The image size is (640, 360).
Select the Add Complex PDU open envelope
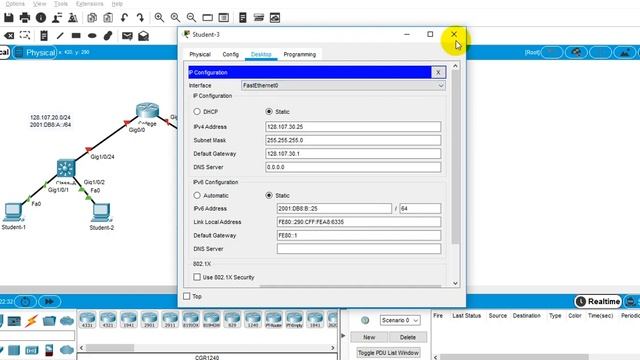pyautogui.click(x=143, y=36)
